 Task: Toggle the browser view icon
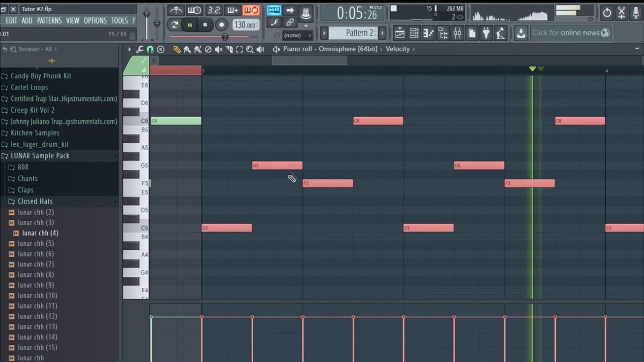click(x=443, y=33)
